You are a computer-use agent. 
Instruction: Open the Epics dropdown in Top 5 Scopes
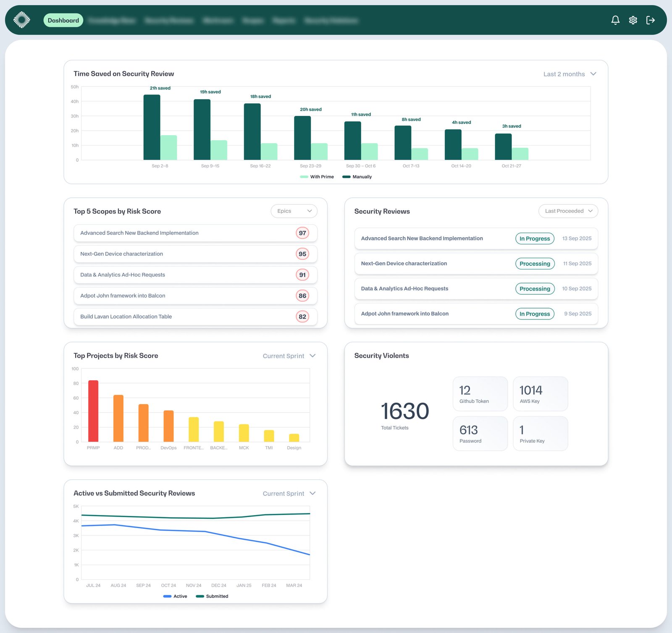[294, 211]
